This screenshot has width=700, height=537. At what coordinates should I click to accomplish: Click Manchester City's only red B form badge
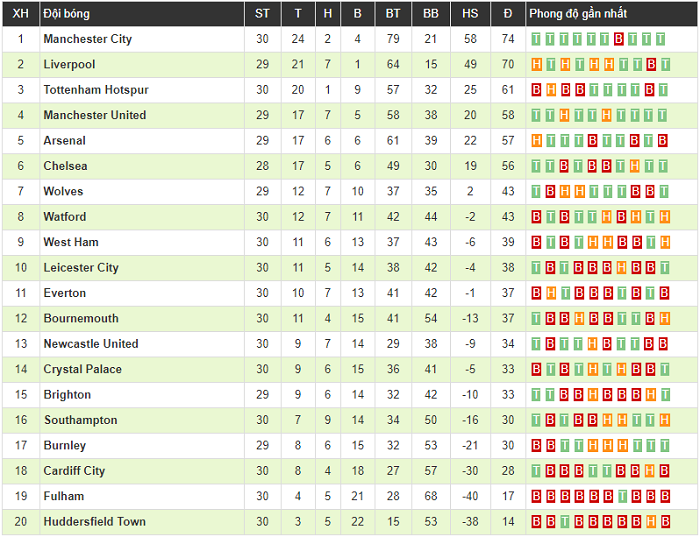(x=620, y=39)
